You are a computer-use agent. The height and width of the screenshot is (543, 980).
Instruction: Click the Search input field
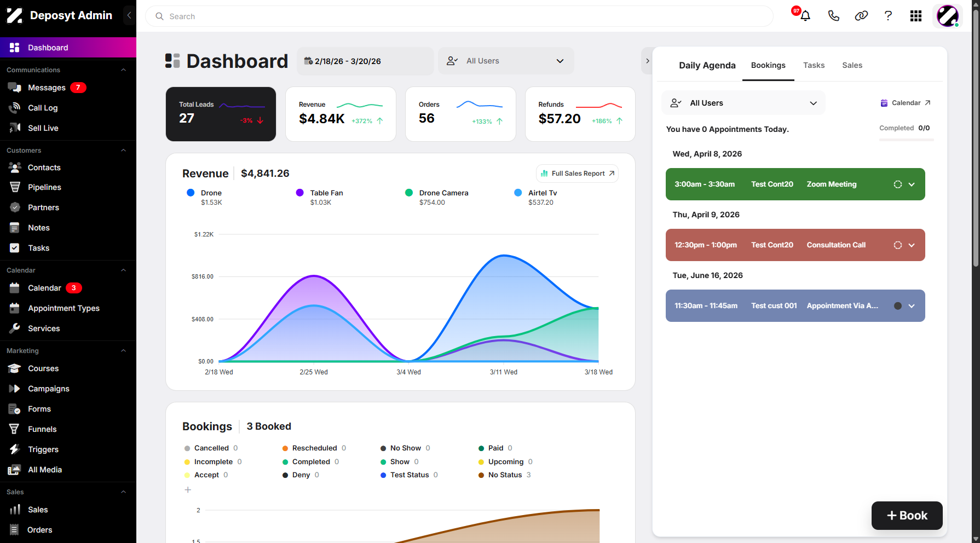coord(459,16)
